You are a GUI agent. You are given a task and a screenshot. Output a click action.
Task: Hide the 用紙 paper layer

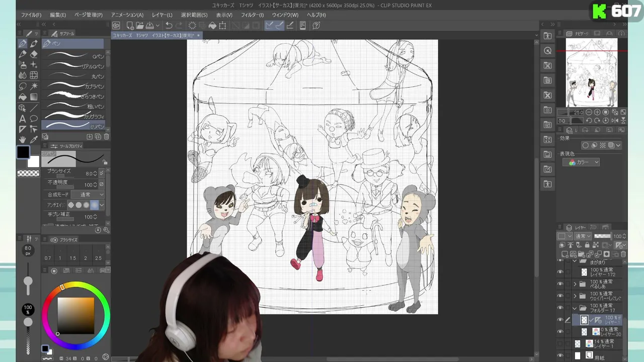click(560, 356)
